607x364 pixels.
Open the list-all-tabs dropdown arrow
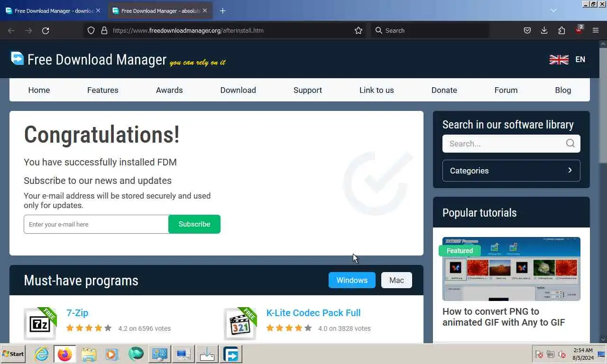click(x=553, y=10)
